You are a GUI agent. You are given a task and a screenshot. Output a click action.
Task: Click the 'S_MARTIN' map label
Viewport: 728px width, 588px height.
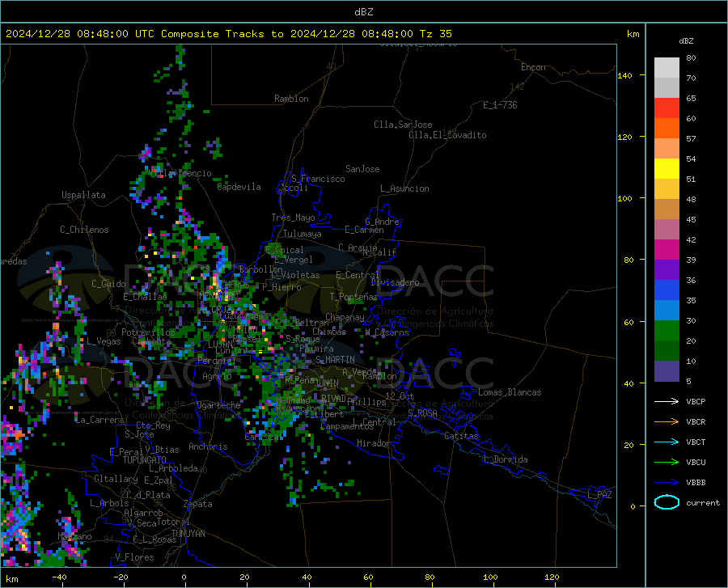pyautogui.click(x=335, y=360)
